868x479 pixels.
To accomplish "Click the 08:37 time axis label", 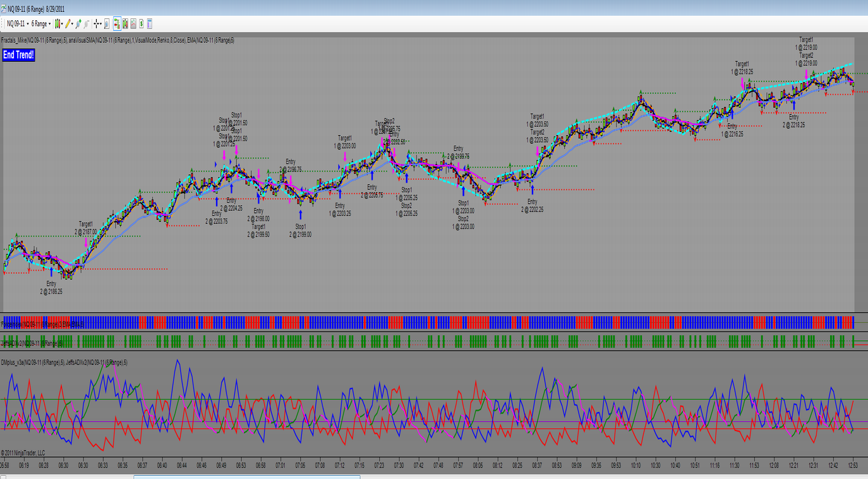I will tap(537, 466).
